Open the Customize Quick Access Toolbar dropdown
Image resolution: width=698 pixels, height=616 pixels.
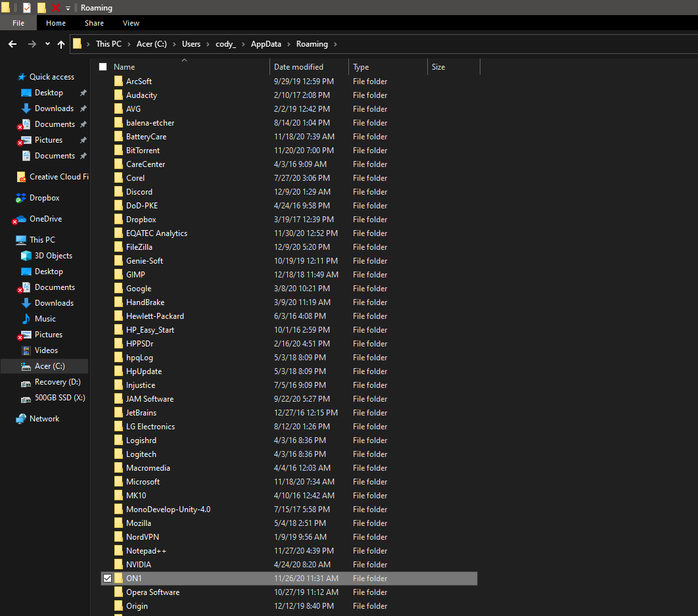(x=68, y=9)
